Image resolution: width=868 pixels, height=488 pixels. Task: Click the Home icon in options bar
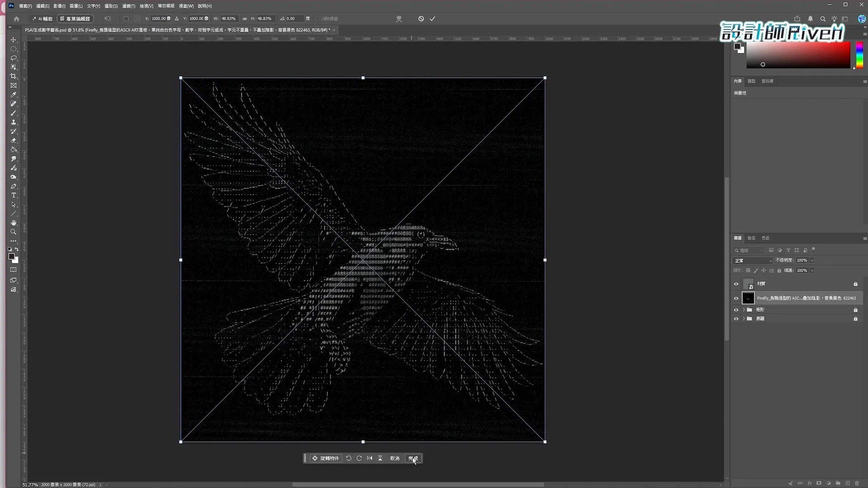coord(16,19)
